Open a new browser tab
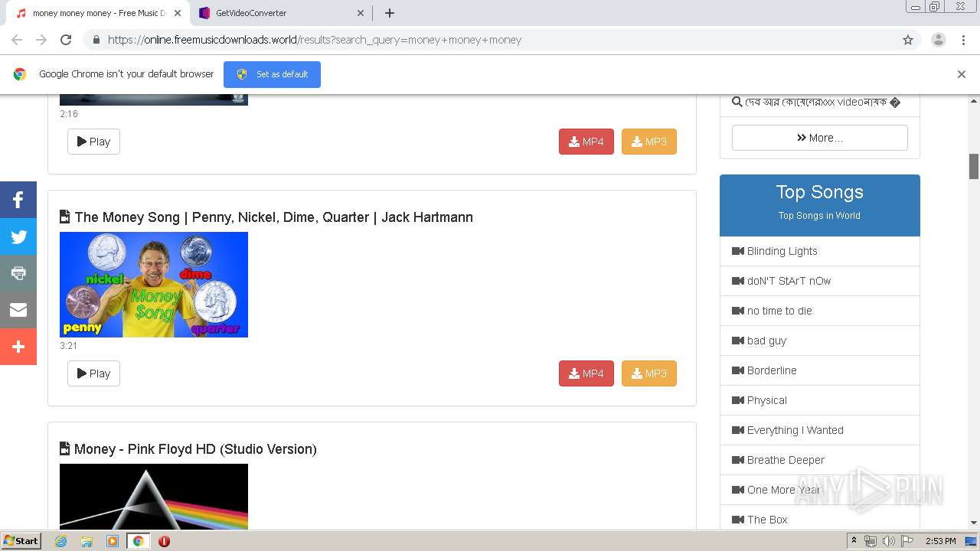This screenshot has height=551, width=980. (390, 13)
